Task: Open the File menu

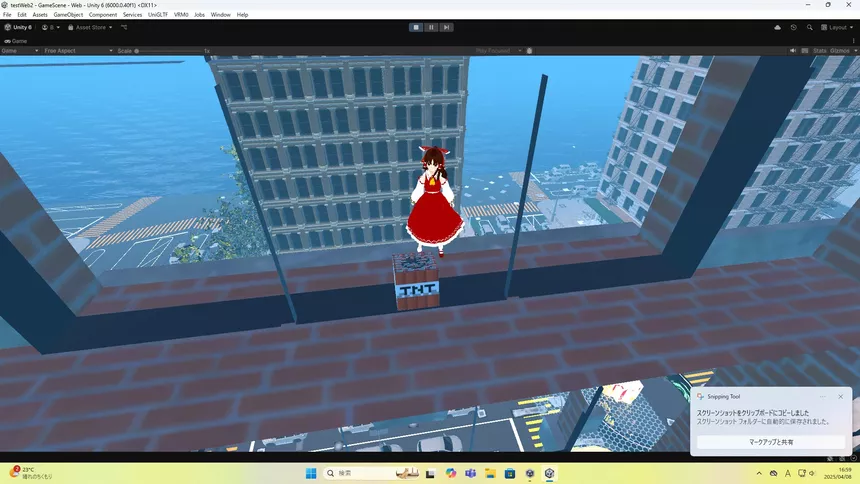Action: pos(7,15)
